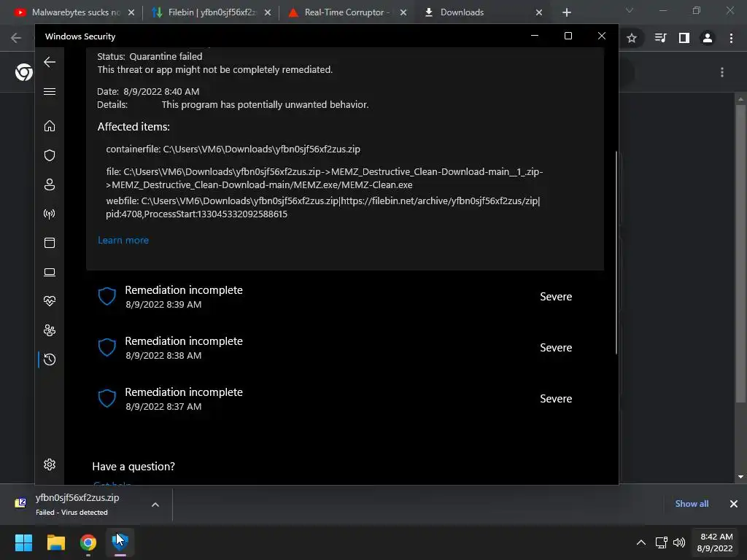This screenshot has height=560, width=747.
Task: Open volume tray icon
Action: pyautogui.click(x=679, y=542)
